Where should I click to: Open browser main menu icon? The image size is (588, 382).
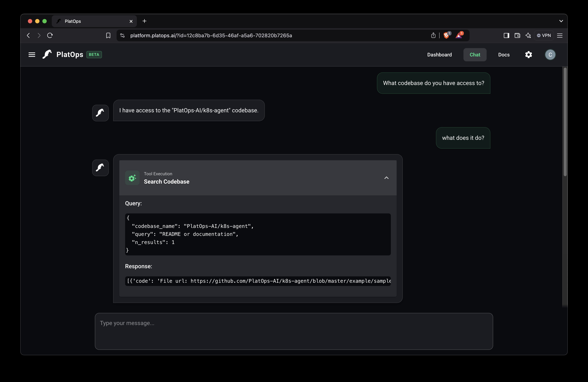pos(560,35)
